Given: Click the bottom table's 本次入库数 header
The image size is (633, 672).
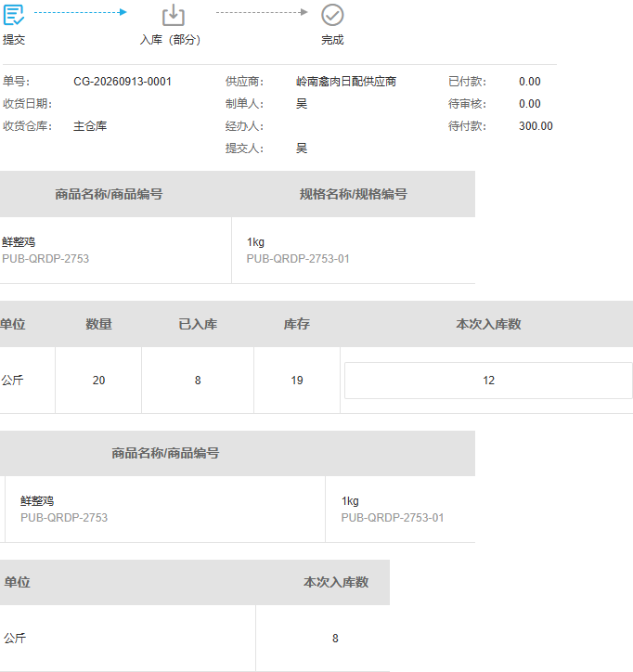Looking at the screenshot, I should (x=336, y=582).
